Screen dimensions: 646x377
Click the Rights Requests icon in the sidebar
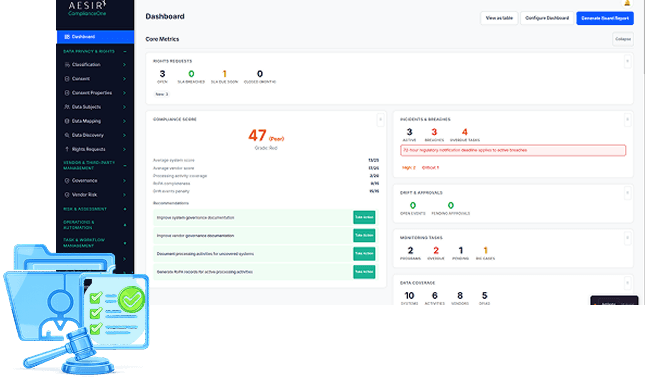click(x=67, y=149)
